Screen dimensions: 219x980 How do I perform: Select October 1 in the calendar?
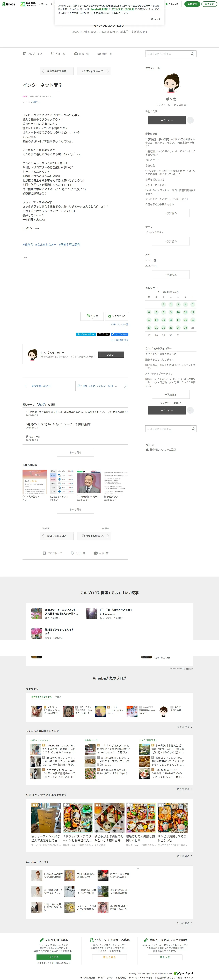point(163,304)
